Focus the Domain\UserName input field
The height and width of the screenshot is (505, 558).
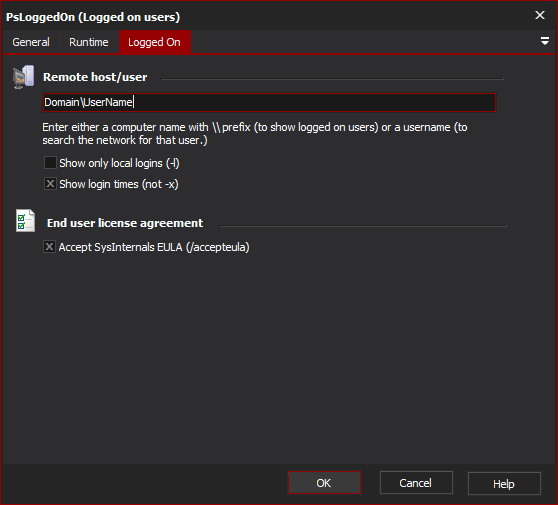click(269, 102)
